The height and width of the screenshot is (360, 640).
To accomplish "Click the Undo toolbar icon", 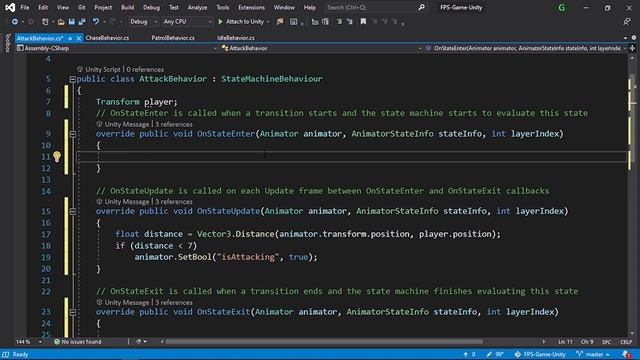I will tap(96, 22).
